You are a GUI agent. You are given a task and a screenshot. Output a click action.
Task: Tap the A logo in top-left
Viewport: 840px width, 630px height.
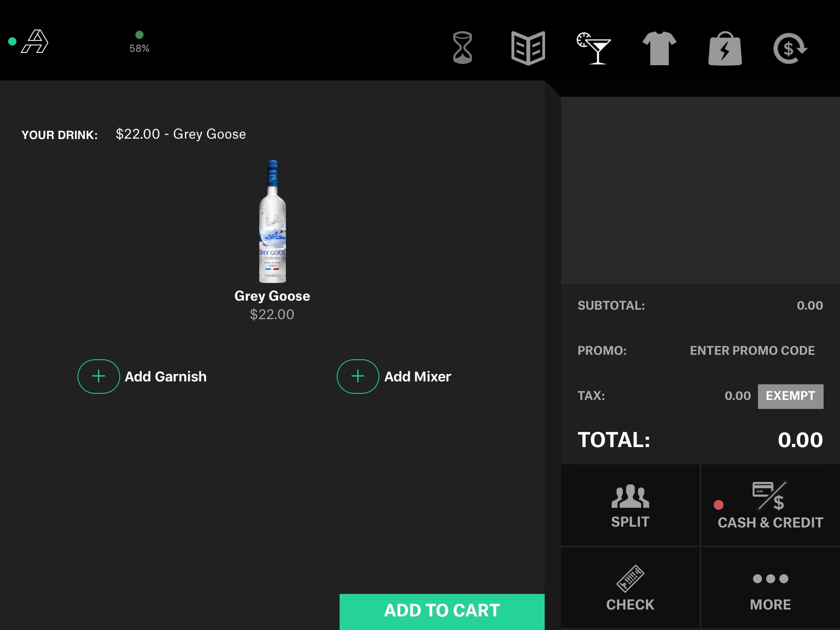click(35, 41)
